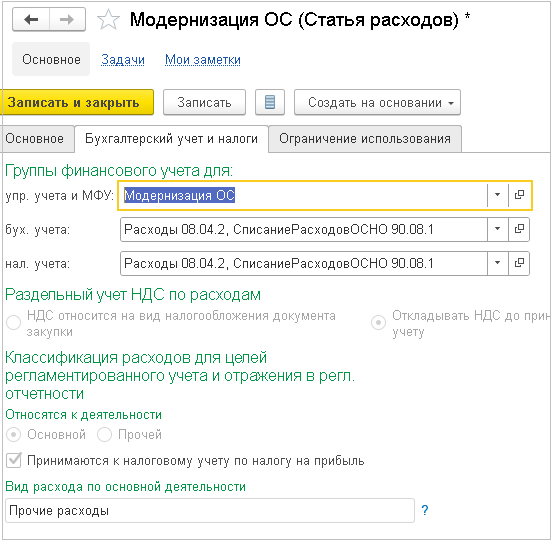Expand the нал. учета dropdown arrow
551x540 pixels.
coord(498,263)
